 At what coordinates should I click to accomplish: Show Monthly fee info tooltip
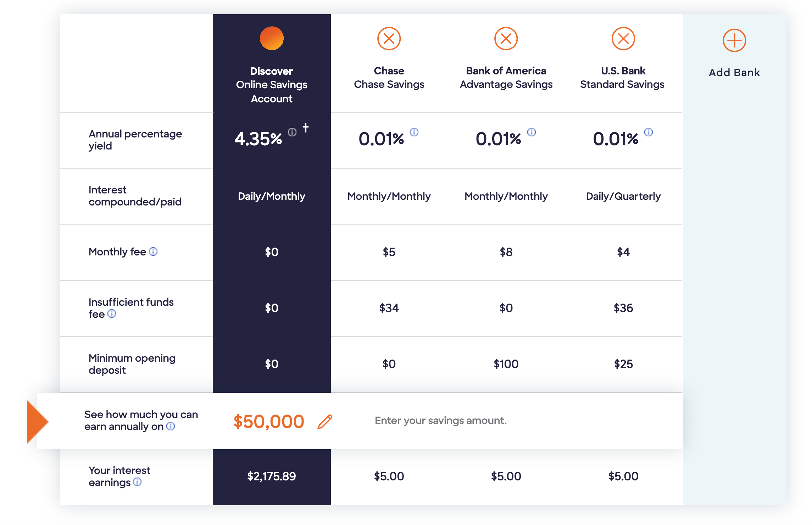tap(153, 252)
